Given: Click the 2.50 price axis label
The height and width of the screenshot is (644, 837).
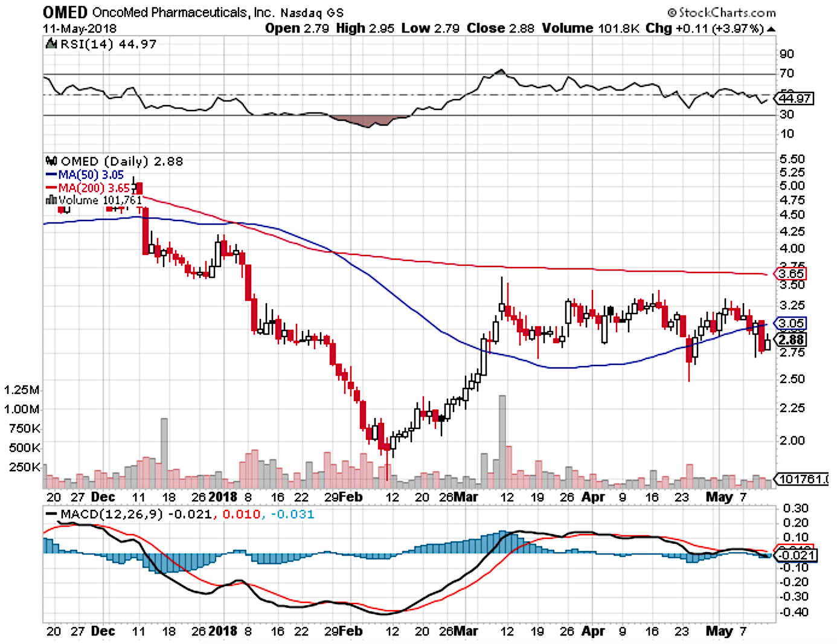Looking at the screenshot, I should point(792,379).
